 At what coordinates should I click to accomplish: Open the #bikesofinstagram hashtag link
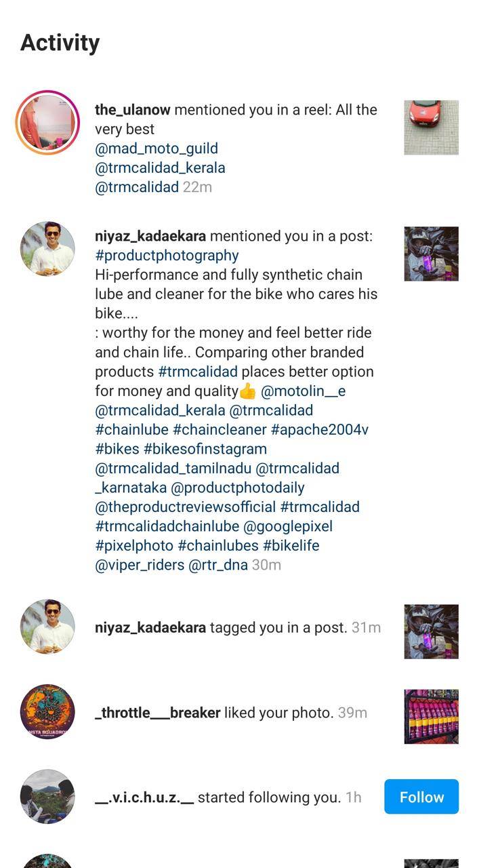[205, 449]
